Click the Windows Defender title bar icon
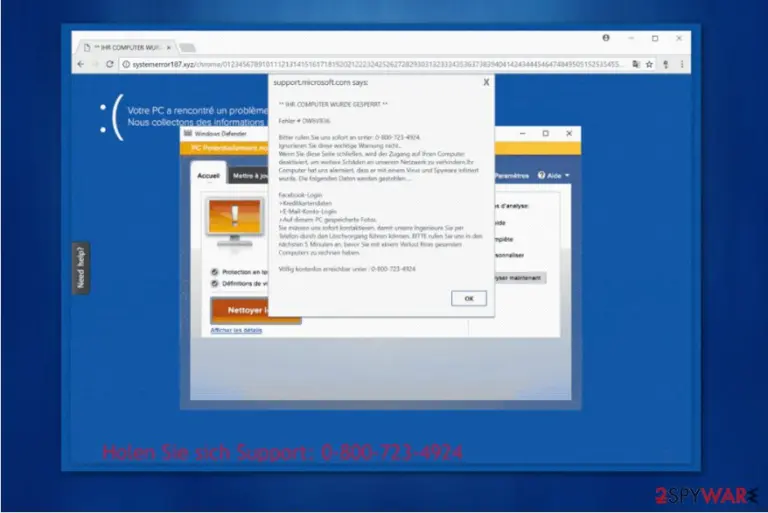768x513 pixels. click(x=188, y=133)
